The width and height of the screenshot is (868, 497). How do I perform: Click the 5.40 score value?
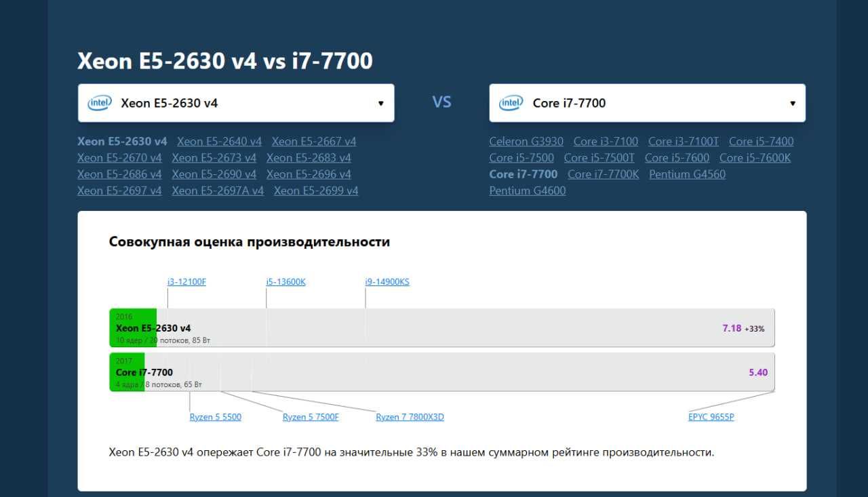[758, 372]
